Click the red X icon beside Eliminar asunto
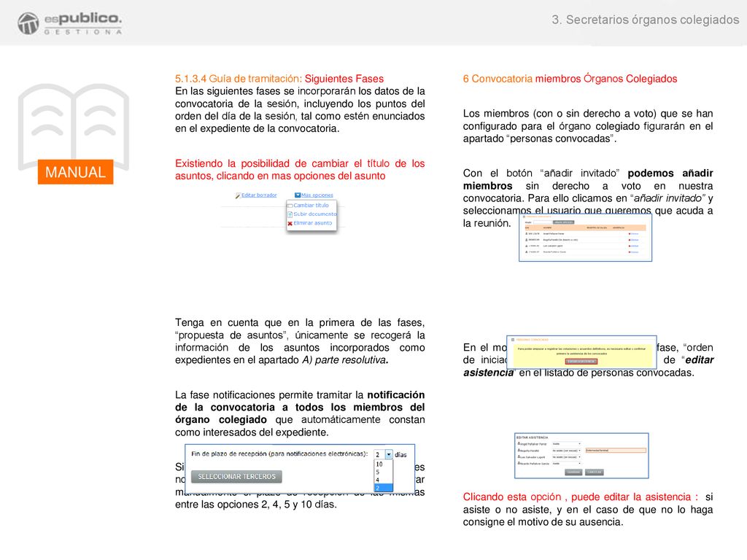 pyautogui.click(x=290, y=223)
